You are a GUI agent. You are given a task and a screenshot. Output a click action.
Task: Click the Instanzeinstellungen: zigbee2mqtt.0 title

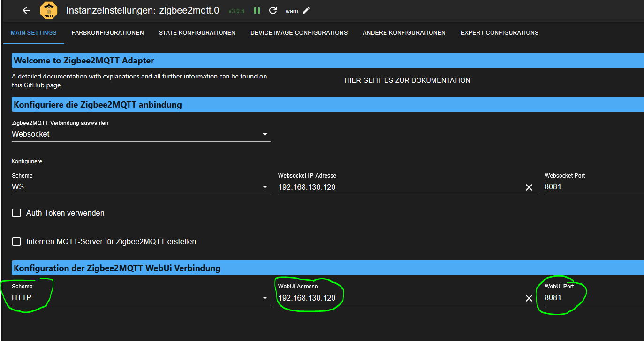143,10
